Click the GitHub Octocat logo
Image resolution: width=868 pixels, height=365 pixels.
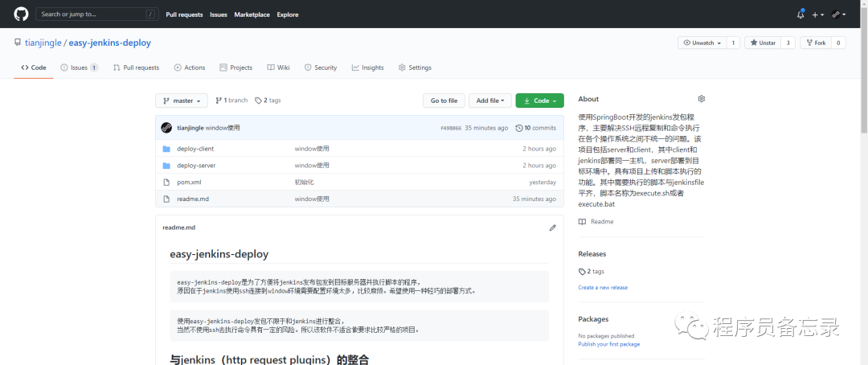pyautogui.click(x=20, y=14)
